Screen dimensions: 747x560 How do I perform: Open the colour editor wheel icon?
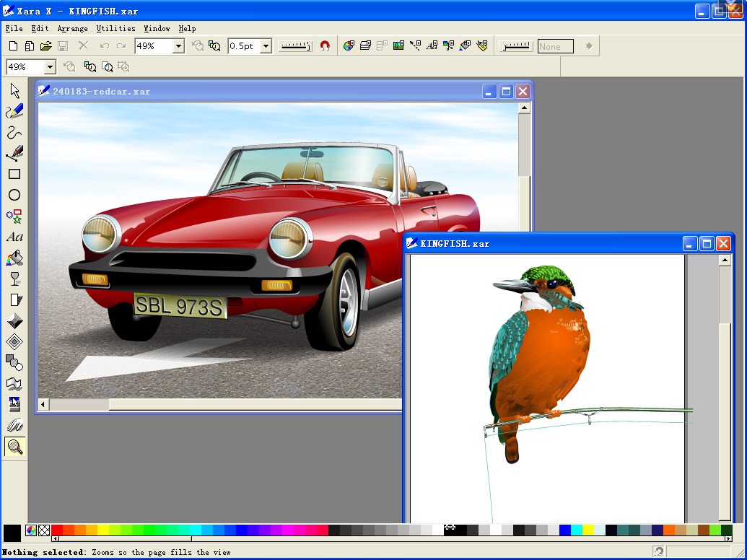pyautogui.click(x=31, y=530)
